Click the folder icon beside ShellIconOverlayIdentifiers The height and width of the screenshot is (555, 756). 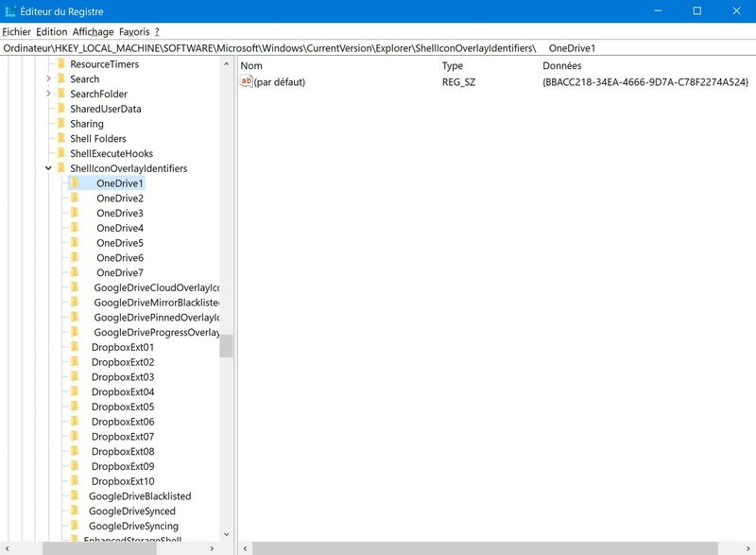coord(61,168)
